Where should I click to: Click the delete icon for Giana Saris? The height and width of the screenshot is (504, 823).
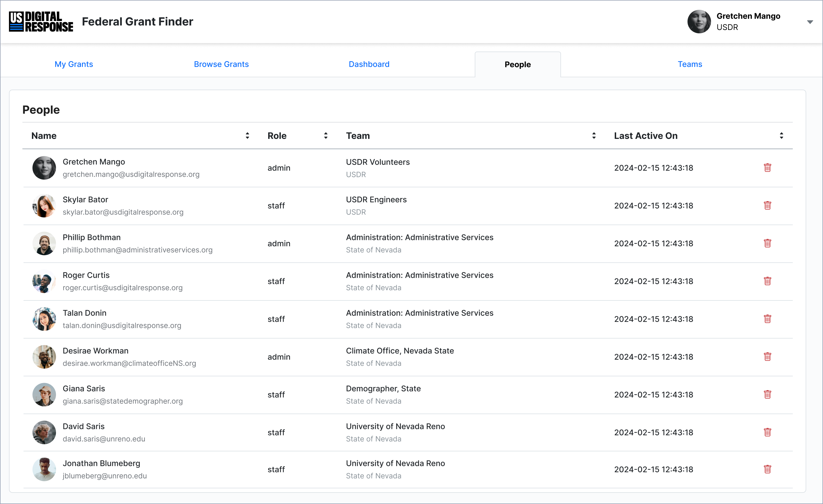point(766,395)
